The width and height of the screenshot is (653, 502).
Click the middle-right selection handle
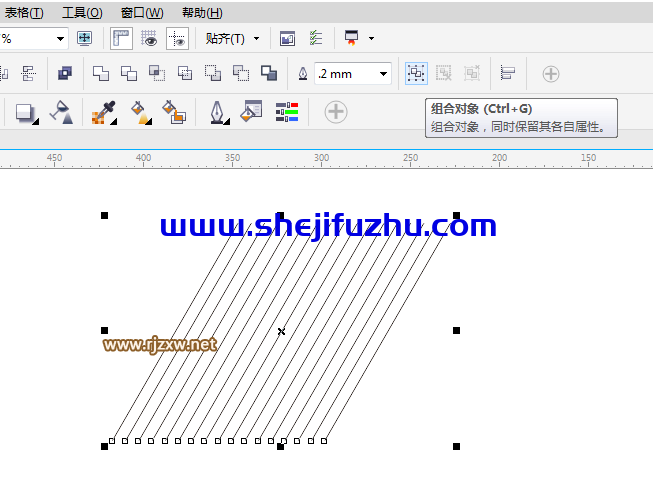click(x=456, y=330)
